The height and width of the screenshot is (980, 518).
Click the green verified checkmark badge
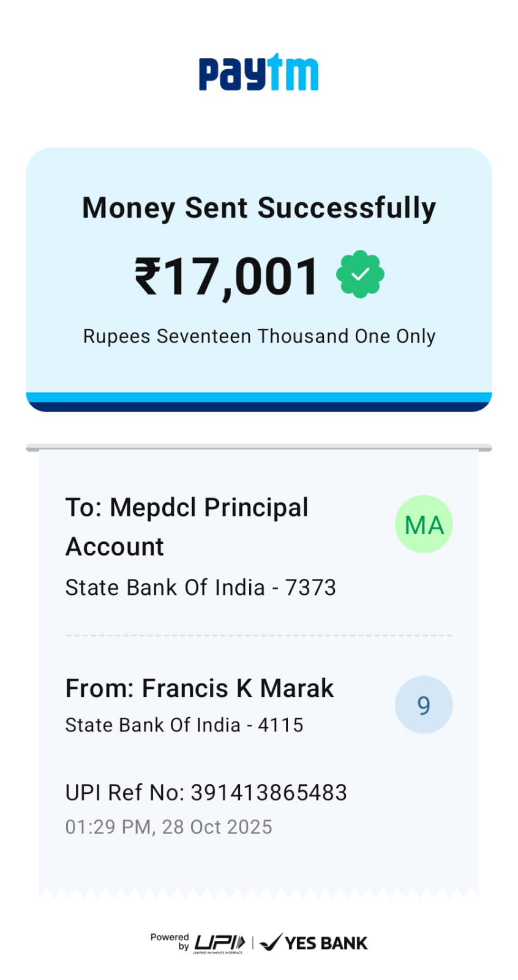(360, 274)
